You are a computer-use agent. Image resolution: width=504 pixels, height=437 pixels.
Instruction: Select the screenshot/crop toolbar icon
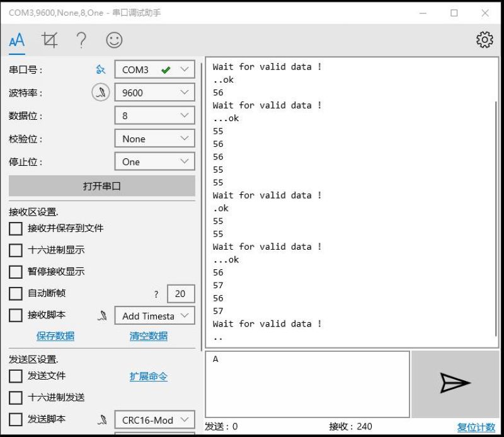[x=50, y=39]
